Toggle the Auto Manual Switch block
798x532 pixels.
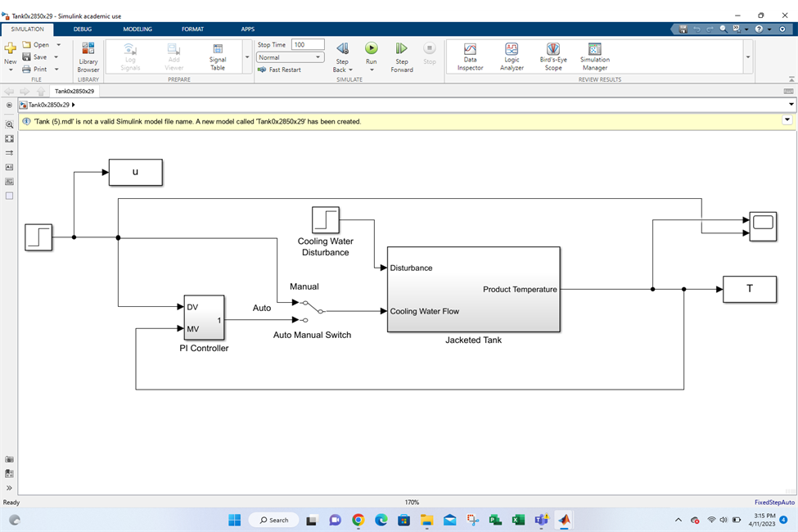(311, 309)
